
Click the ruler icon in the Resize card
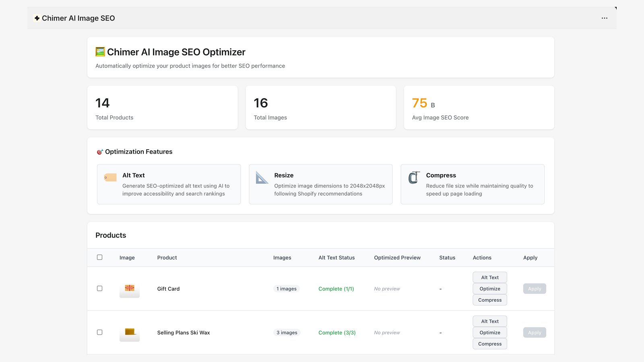click(x=262, y=177)
